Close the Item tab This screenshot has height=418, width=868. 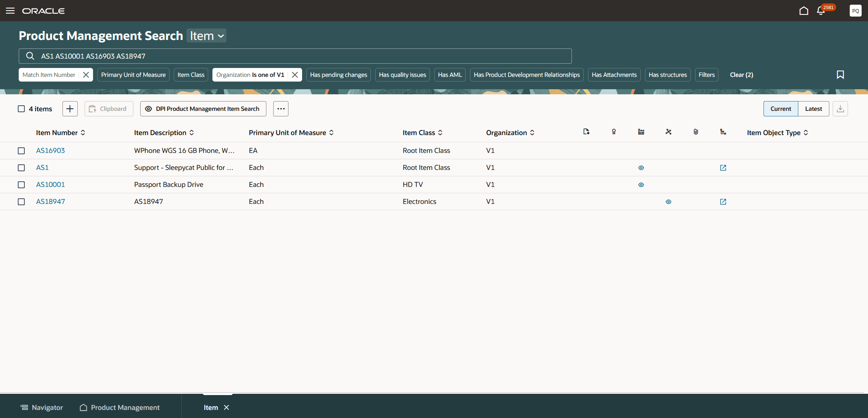226,407
